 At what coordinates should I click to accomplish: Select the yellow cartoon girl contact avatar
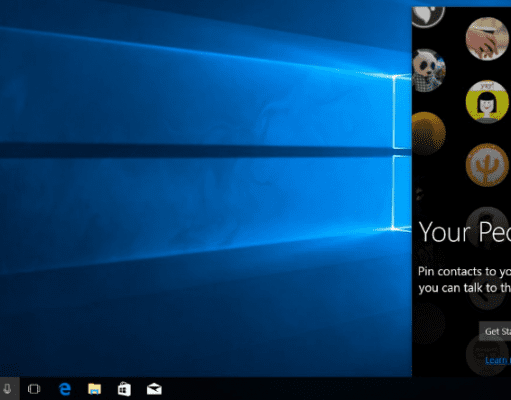[x=487, y=102]
